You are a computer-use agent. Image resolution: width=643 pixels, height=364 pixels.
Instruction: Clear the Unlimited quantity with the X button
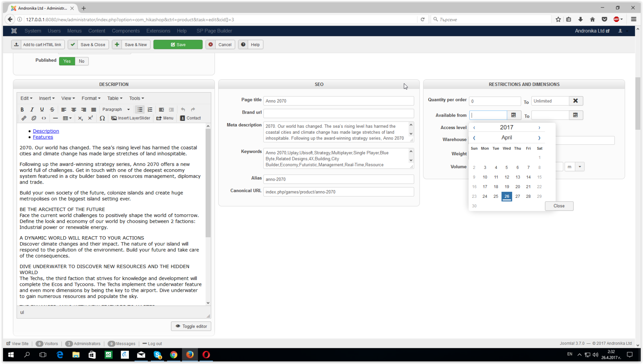(x=576, y=101)
